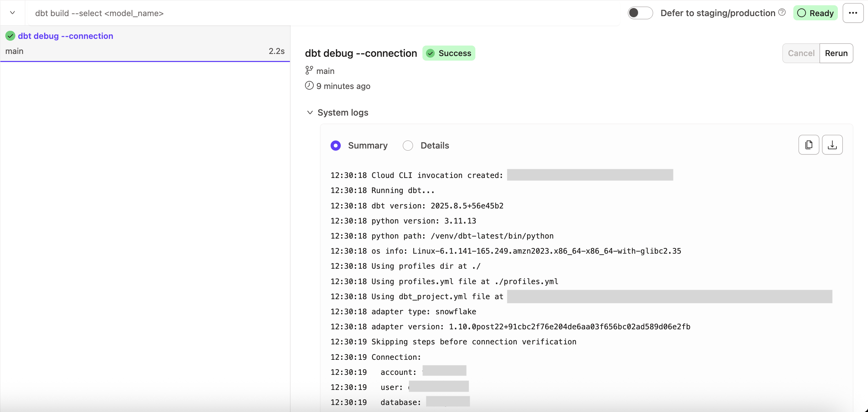
Task: Select the Details radio button
Action: tap(407, 145)
